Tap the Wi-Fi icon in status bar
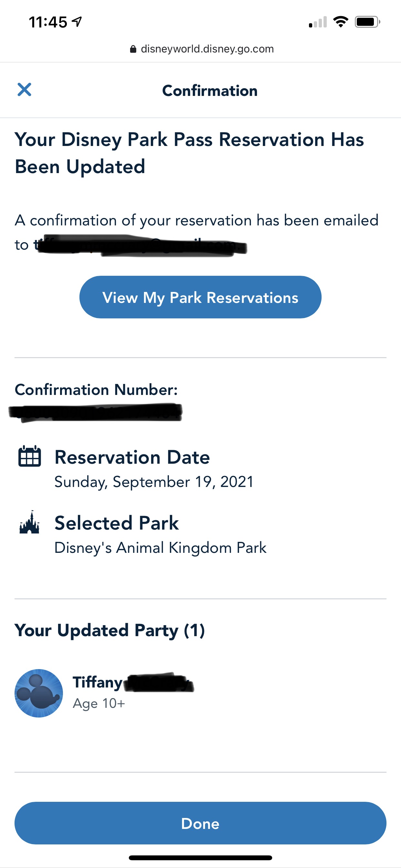This screenshot has width=401, height=868. 341,22
